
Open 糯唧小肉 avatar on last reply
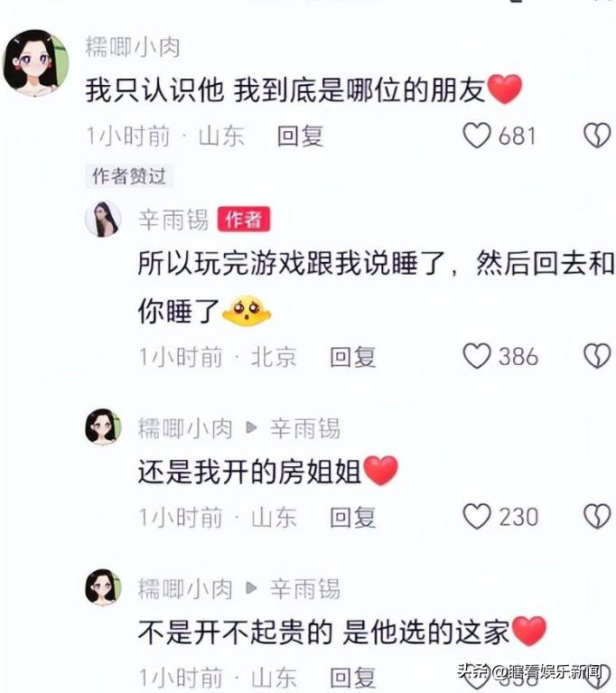click(103, 587)
